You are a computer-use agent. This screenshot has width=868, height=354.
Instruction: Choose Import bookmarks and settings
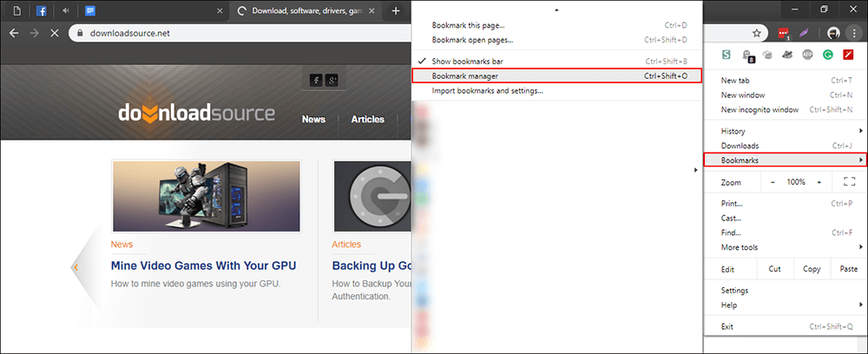(557, 90)
